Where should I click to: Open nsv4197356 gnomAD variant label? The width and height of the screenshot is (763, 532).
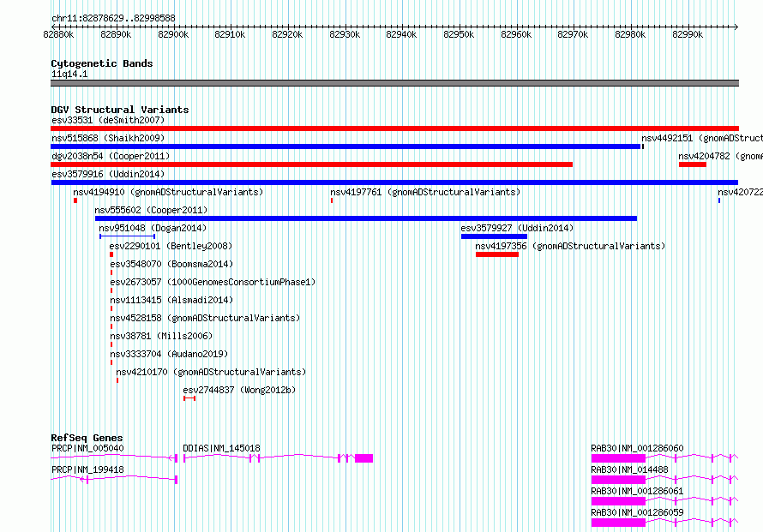(x=570, y=246)
